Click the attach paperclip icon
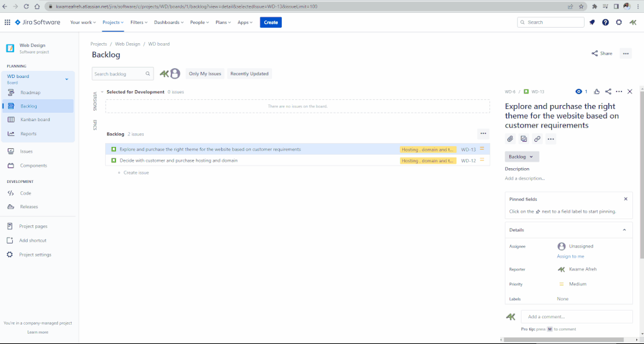 pyautogui.click(x=510, y=139)
